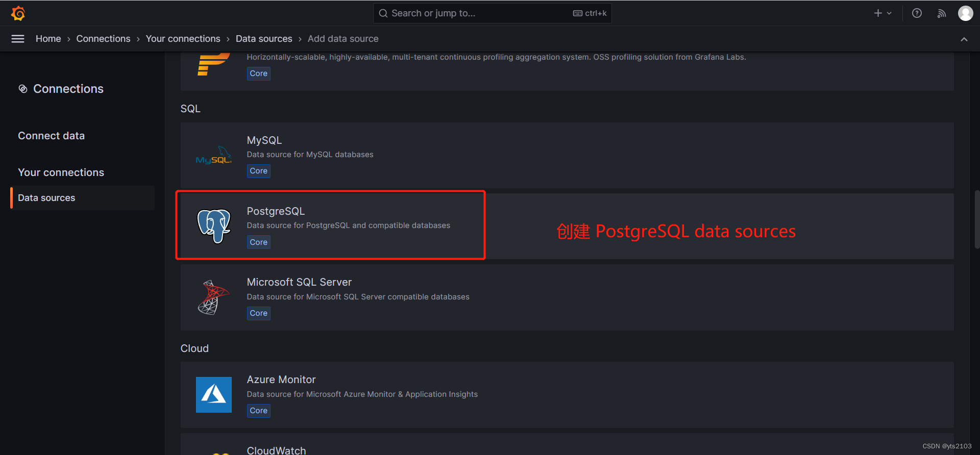Open Connect data in sidebar
The height and width of the screenshot is (455, 980).
(51, 136)
